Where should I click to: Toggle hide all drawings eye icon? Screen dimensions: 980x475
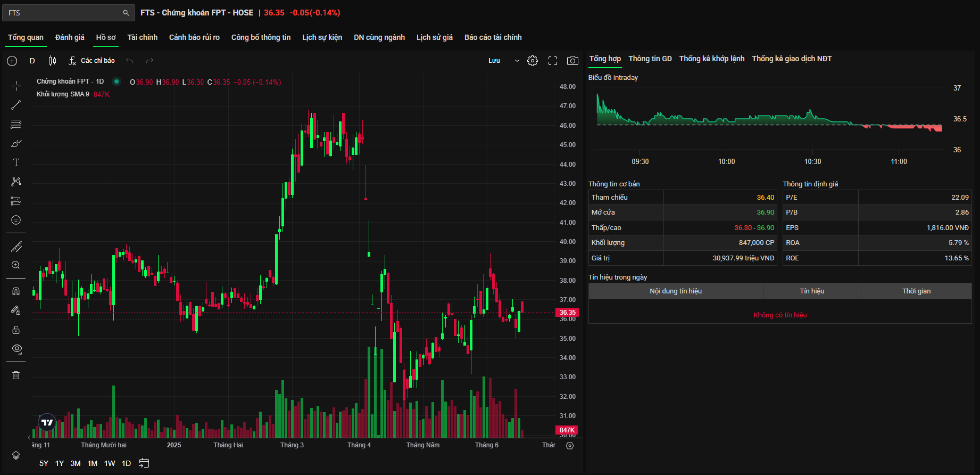coord(16,349)
